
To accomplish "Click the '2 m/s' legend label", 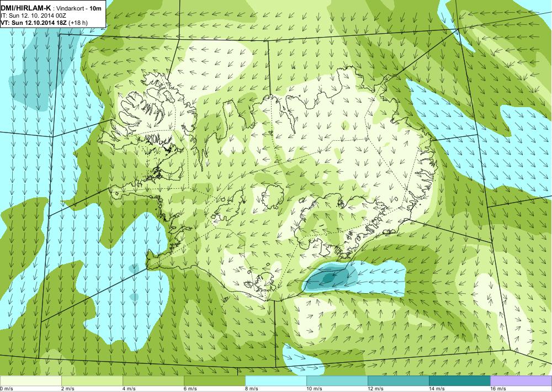I will (x=67, y=389).
